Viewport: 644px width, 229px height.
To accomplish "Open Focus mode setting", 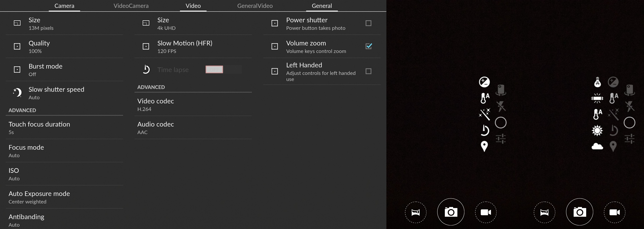I will pyautogui.click(x=64, y=151).
